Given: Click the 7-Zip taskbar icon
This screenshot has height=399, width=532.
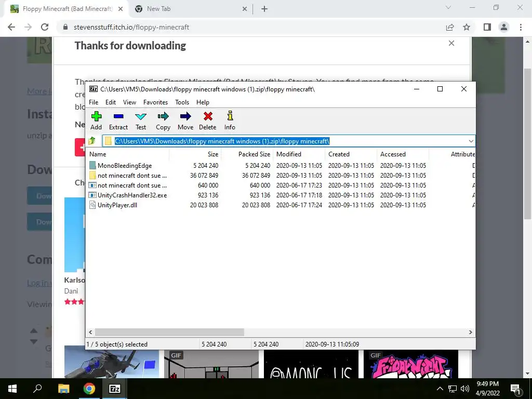Looking at the screenshot, I should point(115,389).
